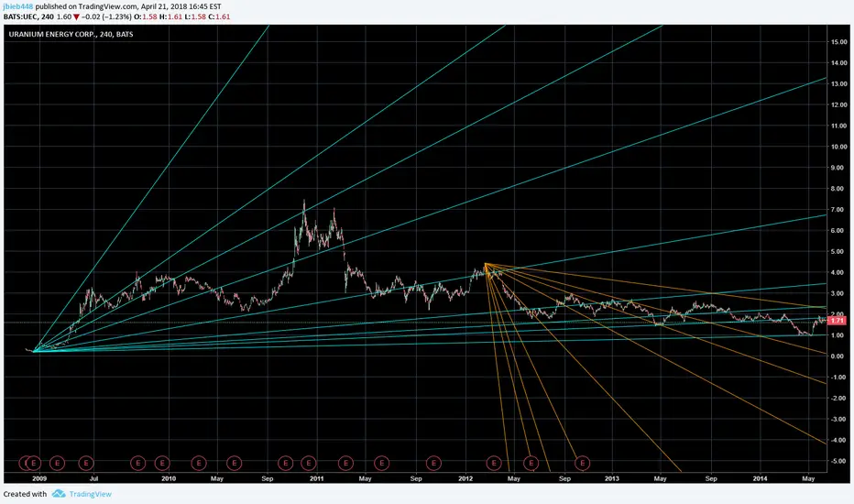Screen dimensions: 854x504
Task: Click the 15.00 price axis label
Action: click(x=839, y=42)
